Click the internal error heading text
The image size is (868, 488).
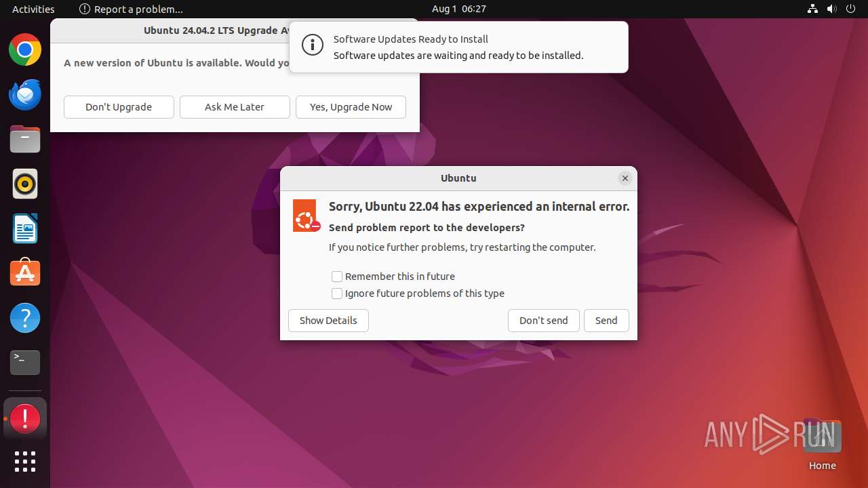pyautogui.click(x=479, y=207)
